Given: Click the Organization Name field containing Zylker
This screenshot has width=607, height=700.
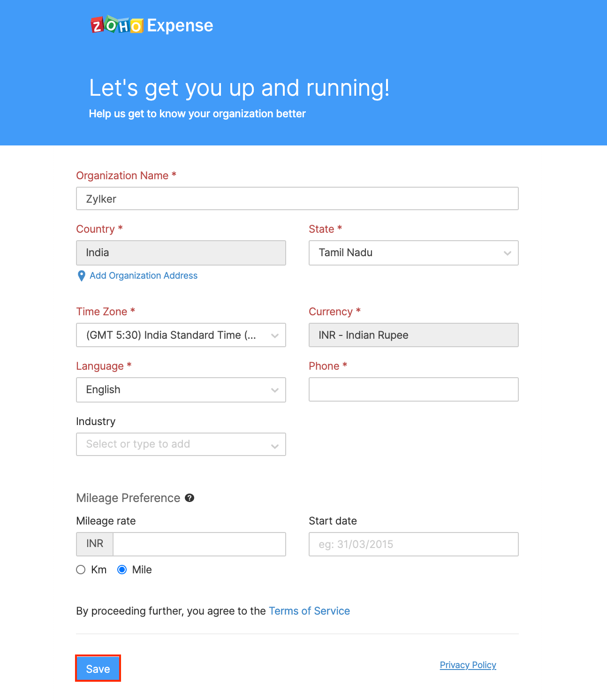Looking at the screenshot, I should click(x=297, y=198).
